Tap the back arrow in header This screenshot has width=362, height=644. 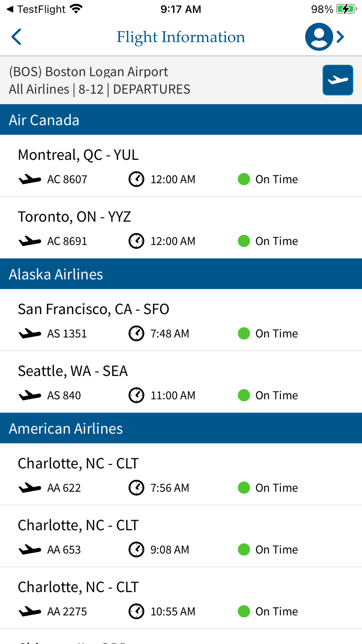pos(17,37)
